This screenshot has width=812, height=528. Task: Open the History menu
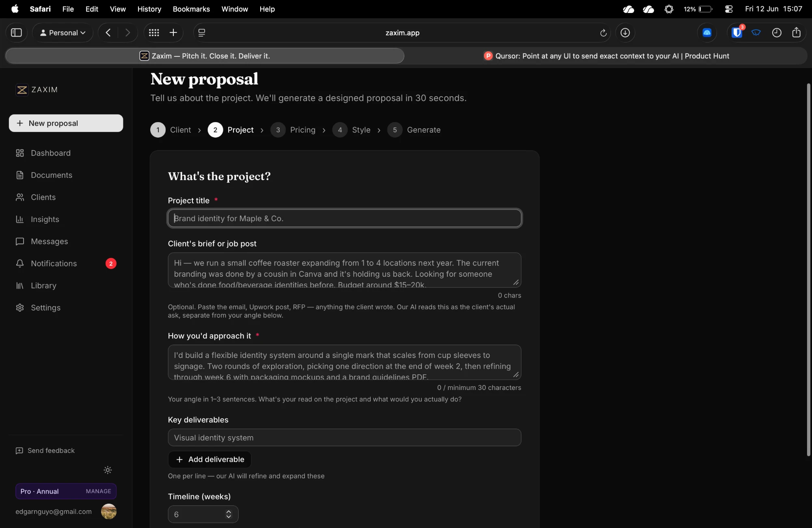point(149,9)
